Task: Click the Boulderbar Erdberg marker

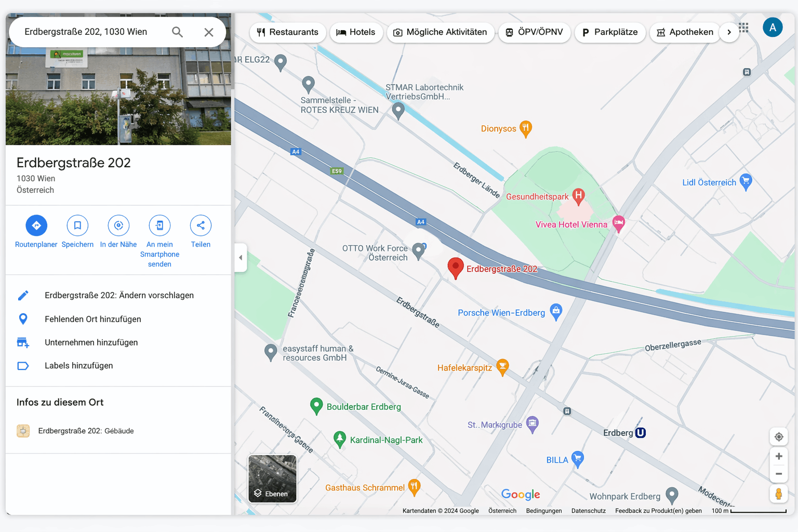Action: coord(316,406)
